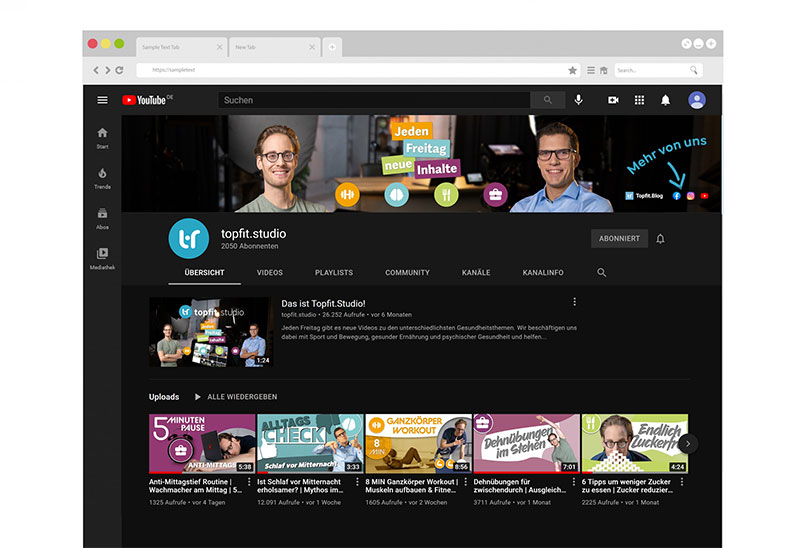Open the COMMUNITY tab
800x548 pixels.
coord(407,272)
